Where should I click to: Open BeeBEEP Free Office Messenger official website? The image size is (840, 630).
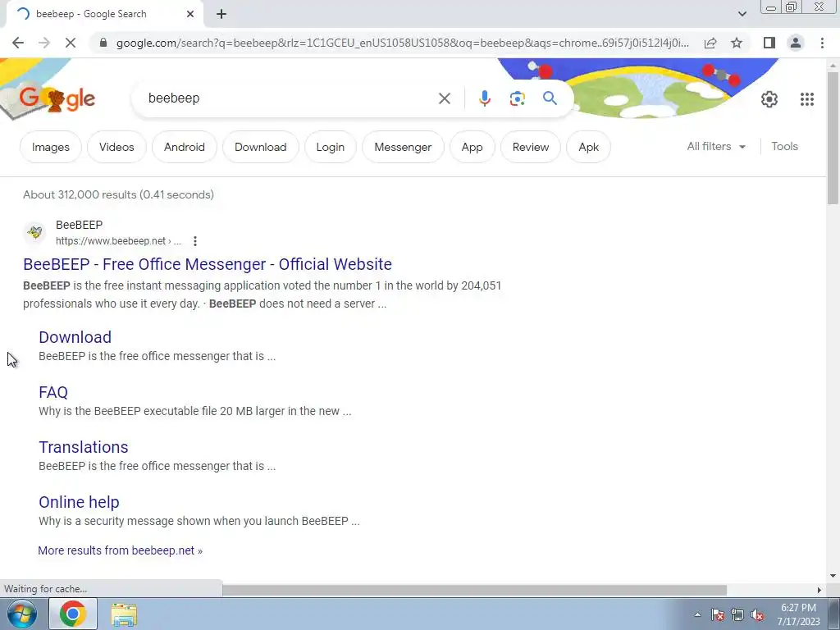(x=208, y=264)
